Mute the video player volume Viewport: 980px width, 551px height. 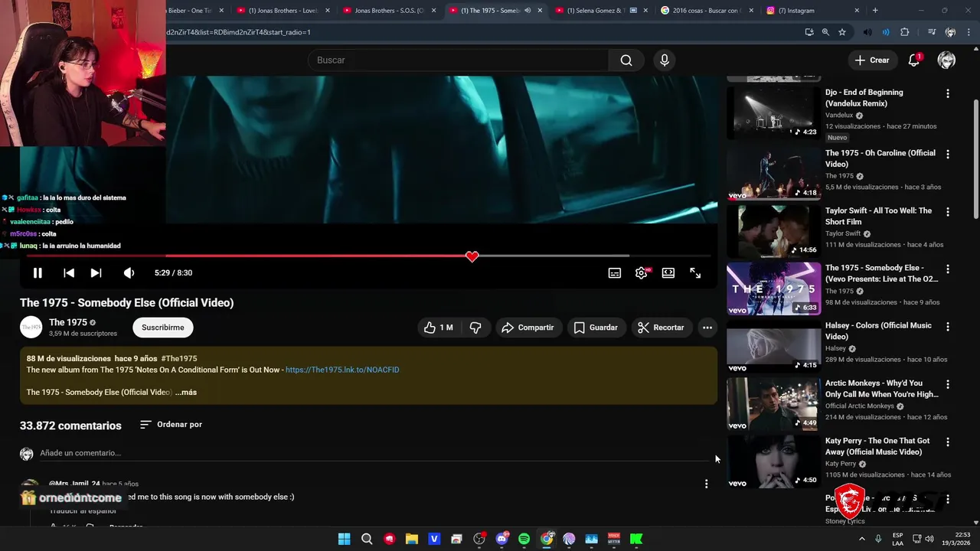[129, 272]
